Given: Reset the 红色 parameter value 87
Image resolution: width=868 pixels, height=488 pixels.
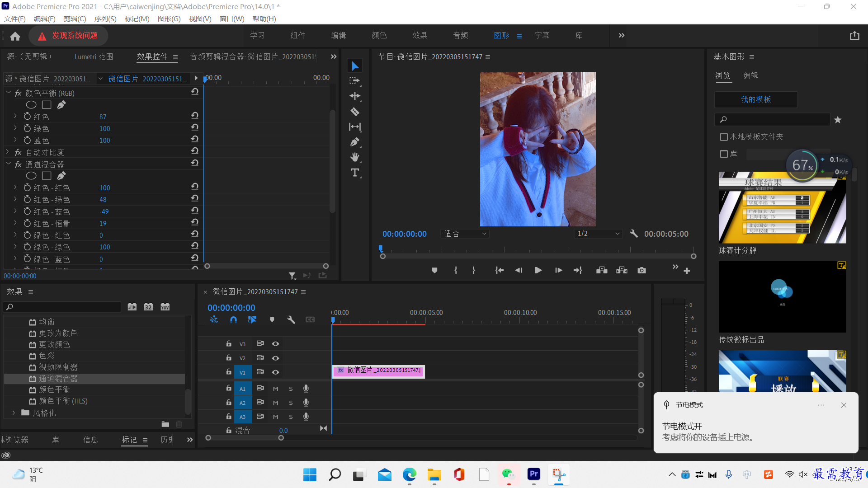Looking at the screenshot, I should [194, 116].
